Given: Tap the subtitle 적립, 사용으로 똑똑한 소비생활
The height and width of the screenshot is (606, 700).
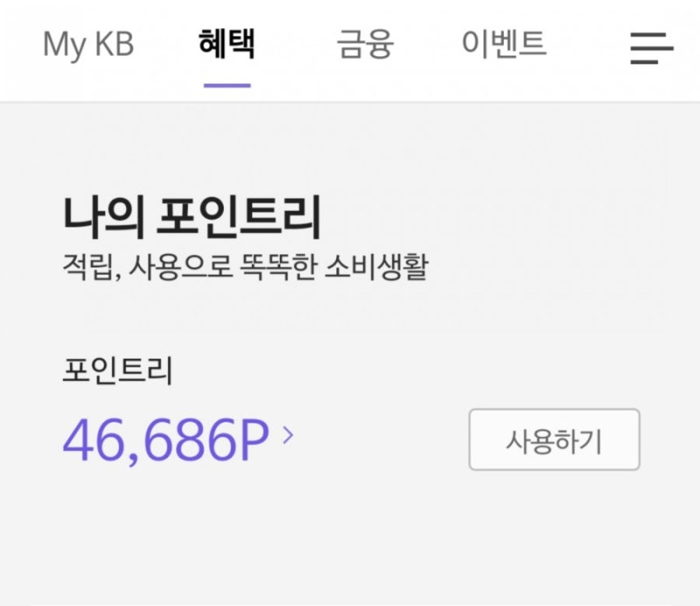Looking at the screenshot, I should (x=246, y=267).
